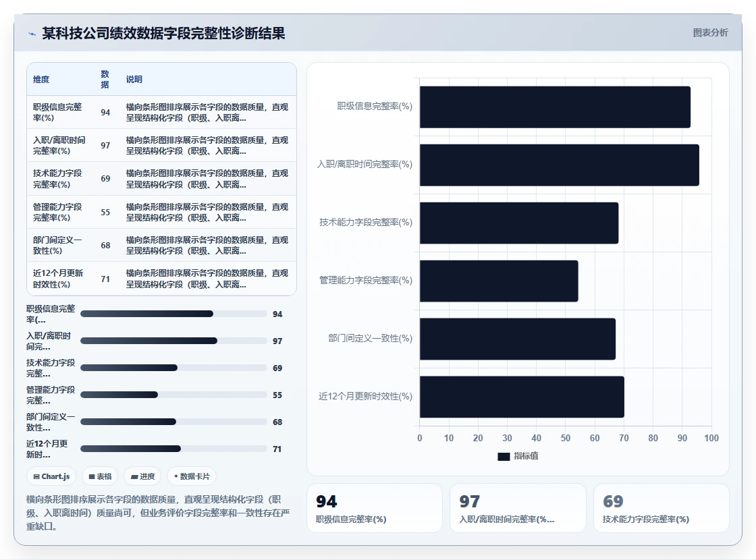
Task: Click progress bar showing value 68
Action: point(173,422)
